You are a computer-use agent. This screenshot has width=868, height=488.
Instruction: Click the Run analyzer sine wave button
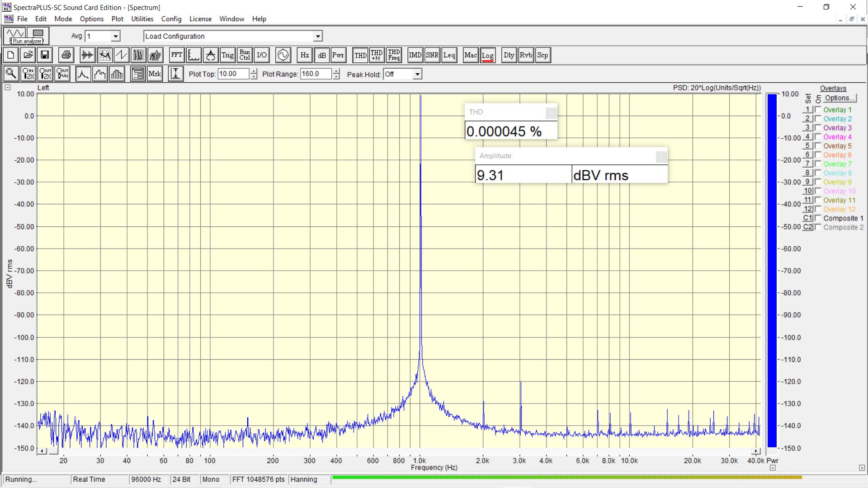coord(15,33)
